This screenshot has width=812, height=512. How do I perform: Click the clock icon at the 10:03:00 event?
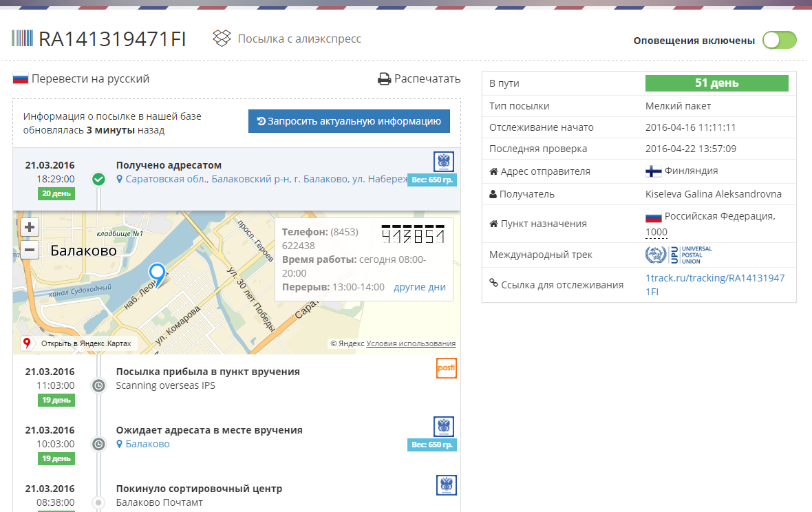[x=98, y=444]
